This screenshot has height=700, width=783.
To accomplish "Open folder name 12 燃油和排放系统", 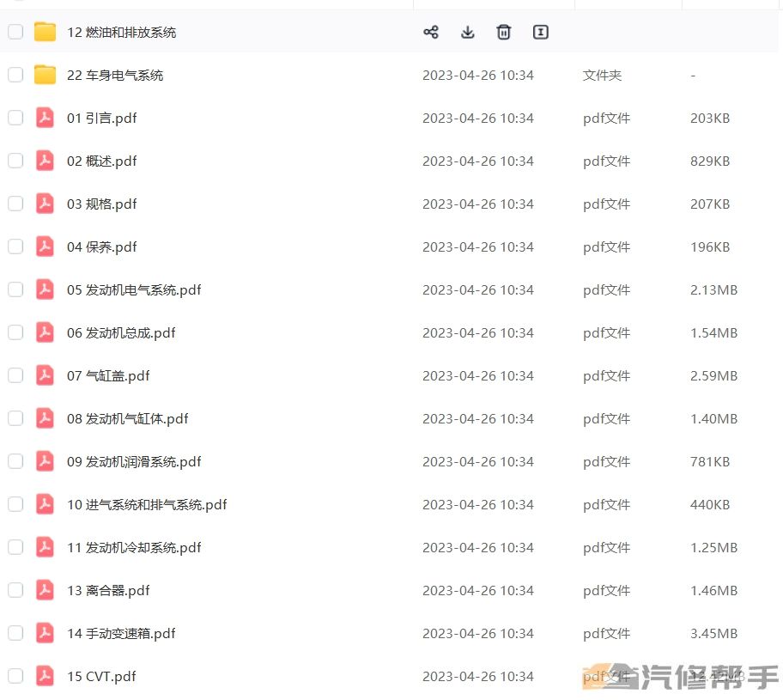I will tap(121, 33).
